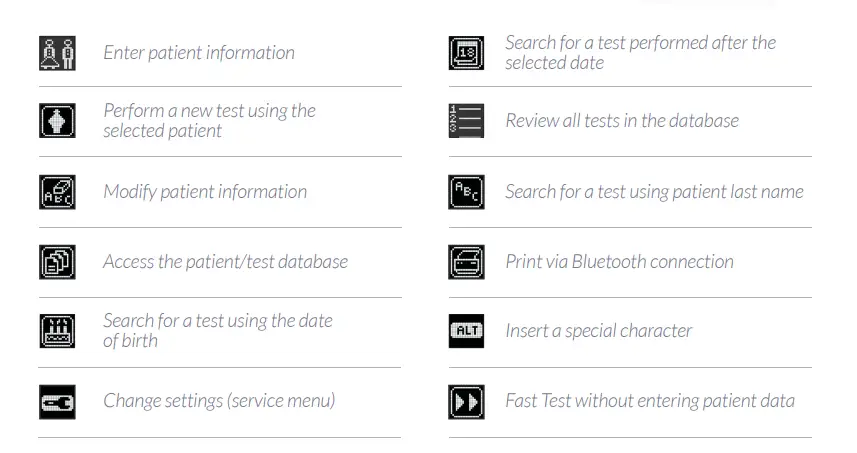Click the Fast Test double-arrow icon
Viewport: 857px width, 453px height.
pos(466,401)
